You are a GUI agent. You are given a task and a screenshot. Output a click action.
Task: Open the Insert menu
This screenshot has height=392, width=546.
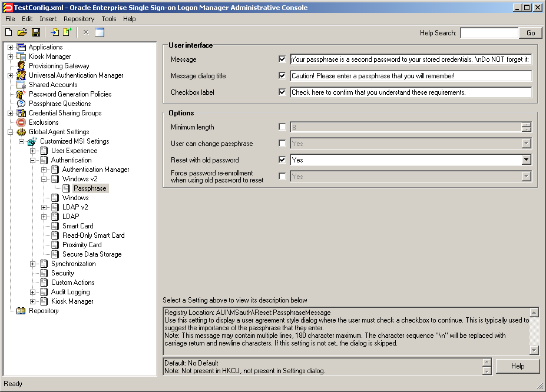point(48,19)
